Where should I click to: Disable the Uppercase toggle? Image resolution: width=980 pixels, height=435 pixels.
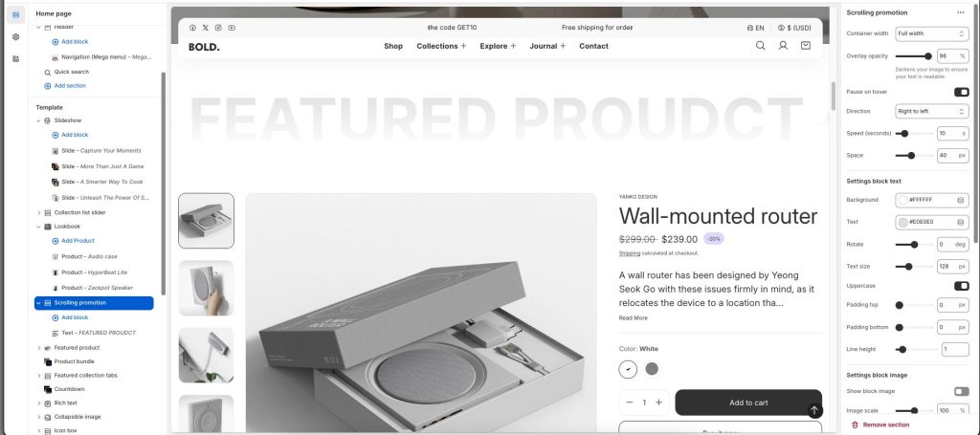pos(961,286)
